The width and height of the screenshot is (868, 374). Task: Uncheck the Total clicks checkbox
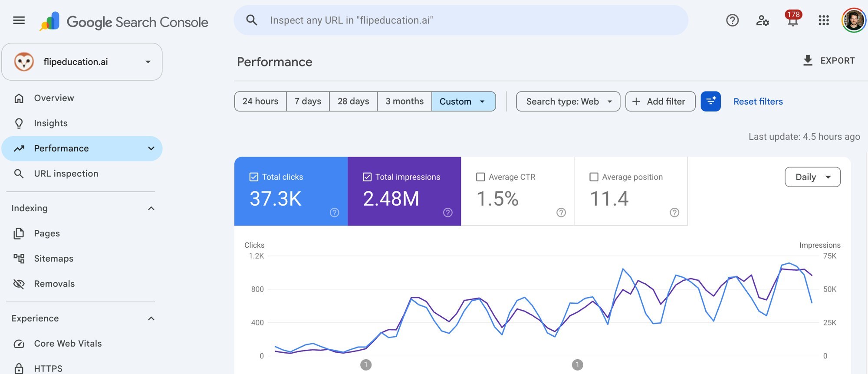pos(254,177)
